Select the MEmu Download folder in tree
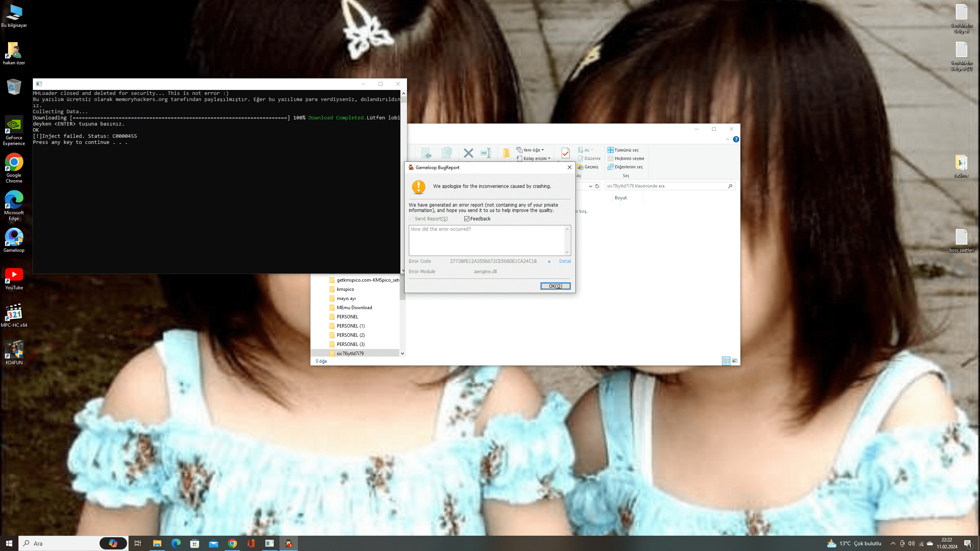The width and height of the screenshot is (980, 551). tap(354, 308)
